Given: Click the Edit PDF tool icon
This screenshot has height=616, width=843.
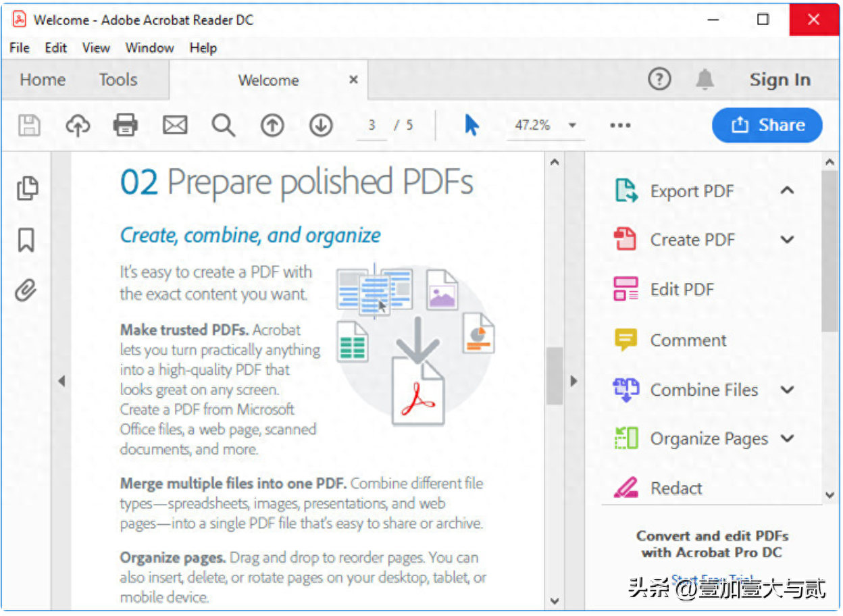Looking at the screenshot, I should pos(625,289).
